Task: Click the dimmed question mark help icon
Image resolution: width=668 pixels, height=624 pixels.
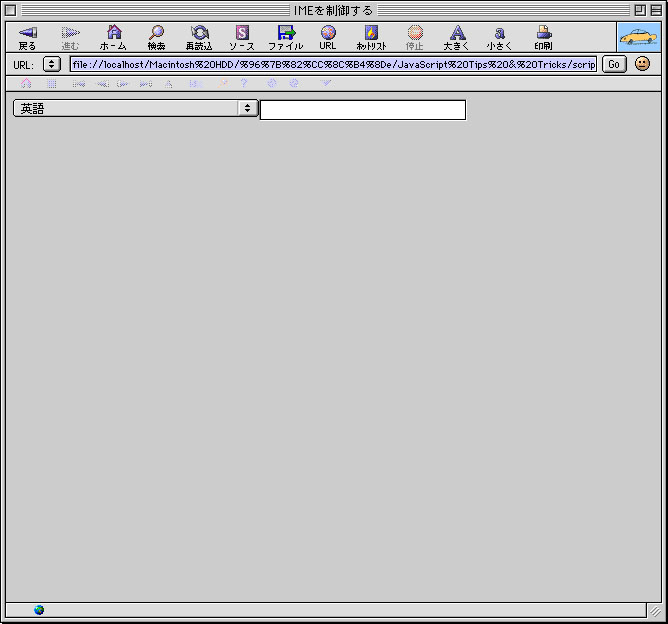Action: (244, 83)
